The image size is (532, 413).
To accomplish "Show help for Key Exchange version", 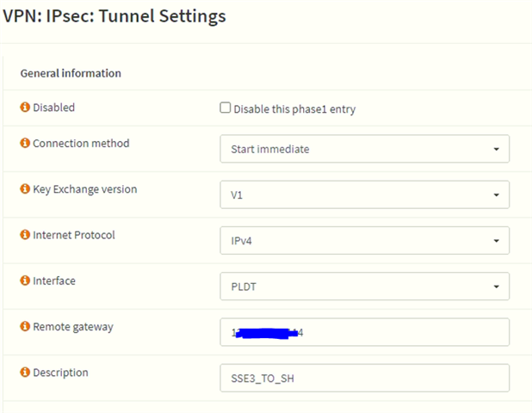I will tap(25, 188).
